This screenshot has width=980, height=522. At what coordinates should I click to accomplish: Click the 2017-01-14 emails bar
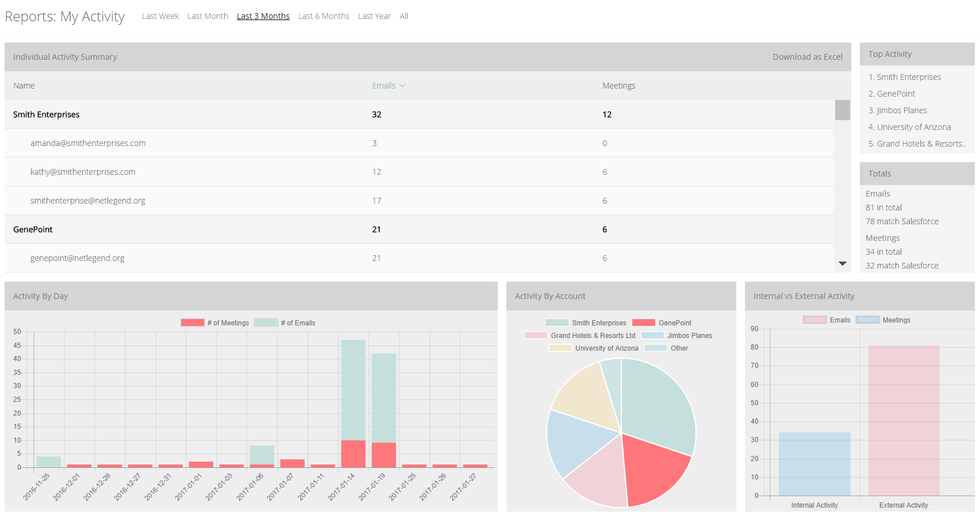coord(353,390)
